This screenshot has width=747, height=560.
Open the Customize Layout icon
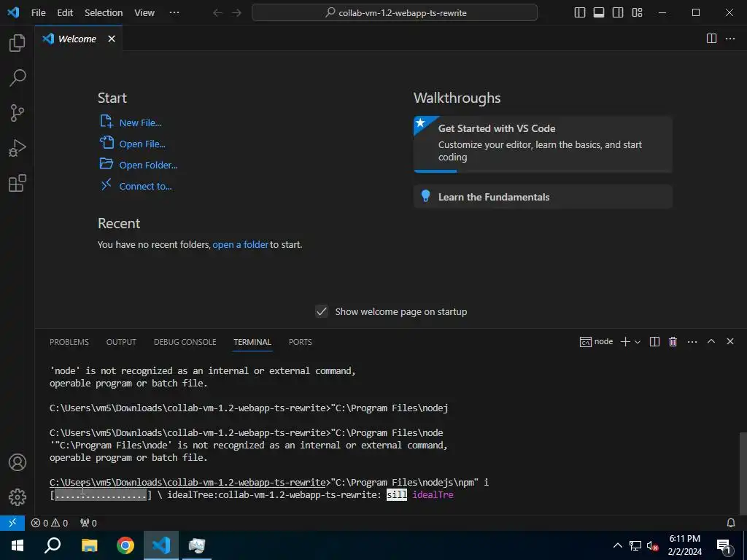click(637, 13)
